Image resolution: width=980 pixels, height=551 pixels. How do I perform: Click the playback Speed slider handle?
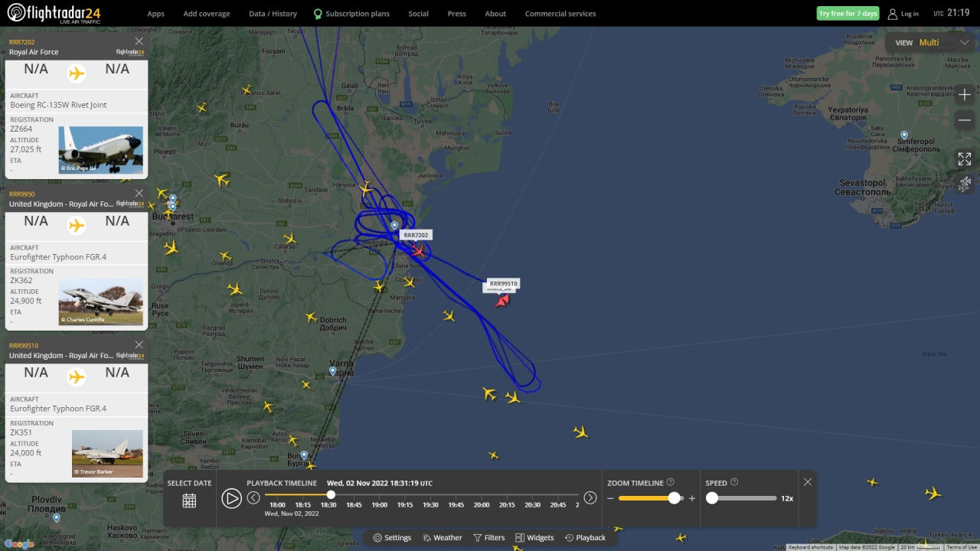(x=712, y=498)
